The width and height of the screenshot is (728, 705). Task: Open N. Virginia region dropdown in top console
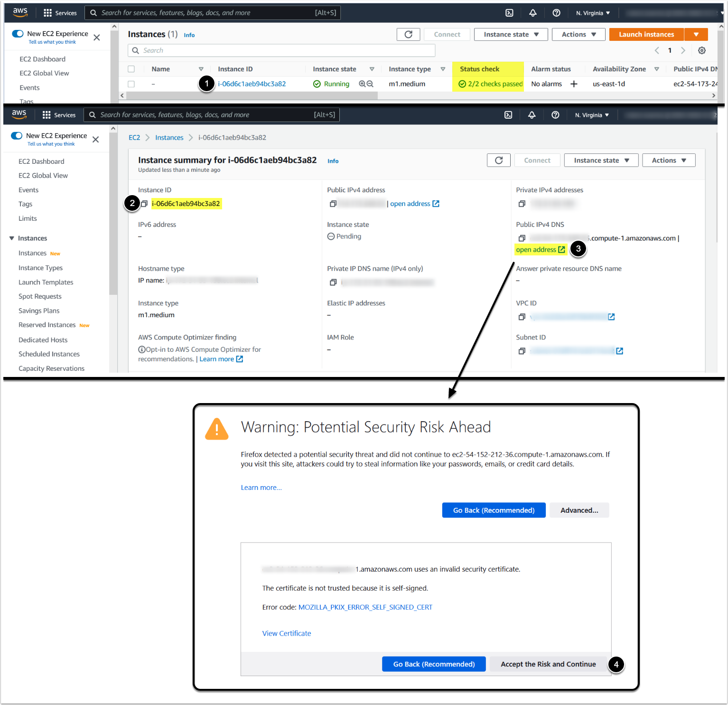click(593, 13)
